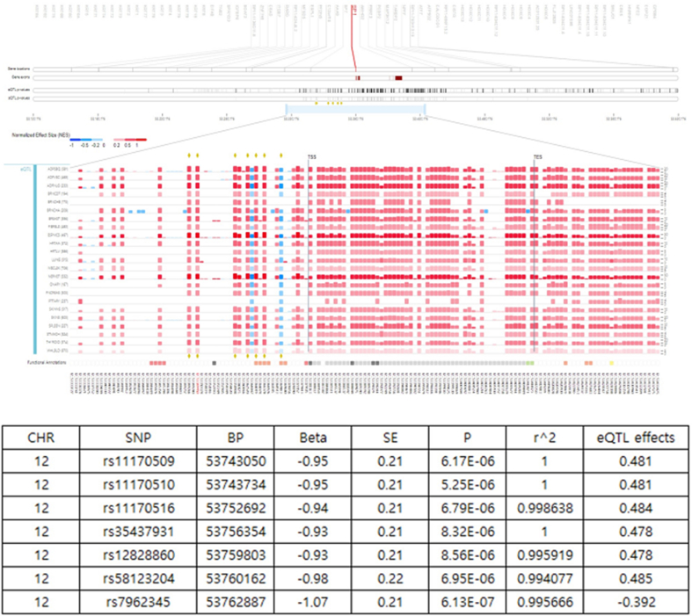The height and width of the screenshot is (616, 692).
Task: Click the eQTL effects column header
Action: click(636, 438)
